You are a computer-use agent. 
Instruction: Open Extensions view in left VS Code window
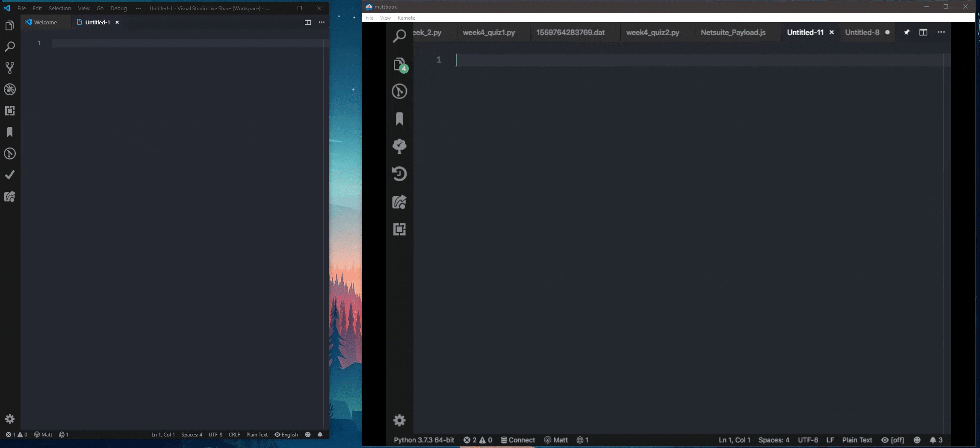coord(9,111)
